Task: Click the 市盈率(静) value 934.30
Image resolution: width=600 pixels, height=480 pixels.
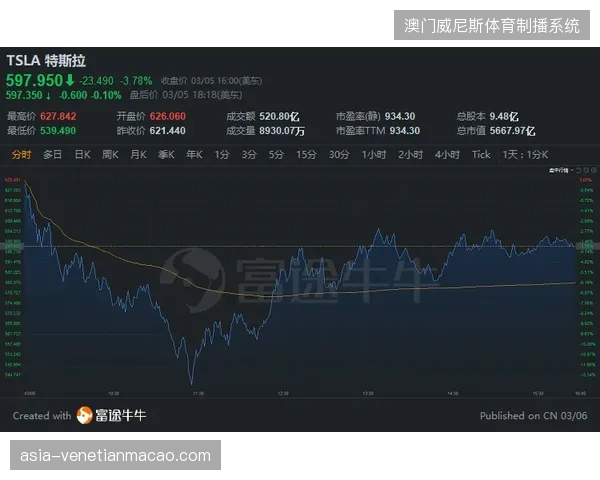Action: pos(400,116)
